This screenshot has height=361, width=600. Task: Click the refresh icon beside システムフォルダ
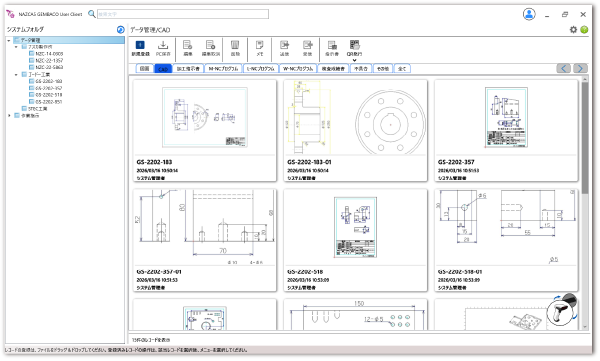point(121,29)
